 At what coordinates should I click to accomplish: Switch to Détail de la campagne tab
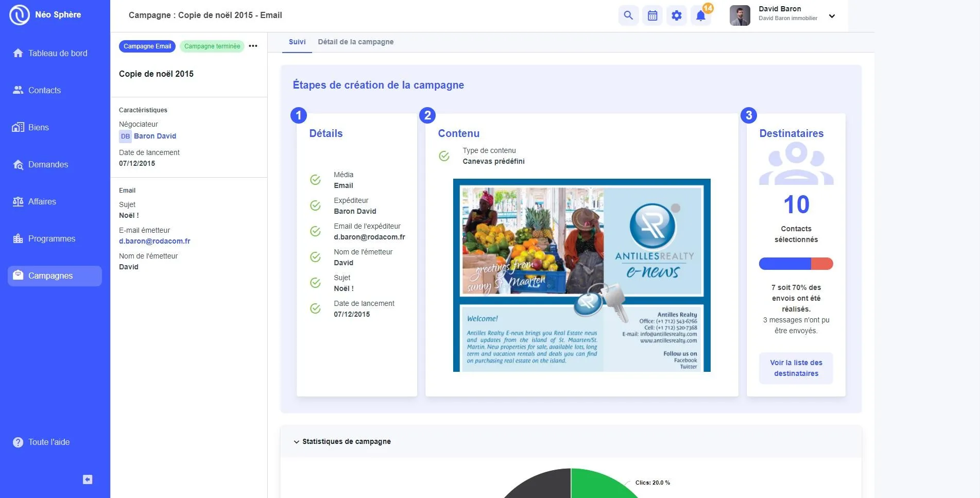[x=355, y=42]
